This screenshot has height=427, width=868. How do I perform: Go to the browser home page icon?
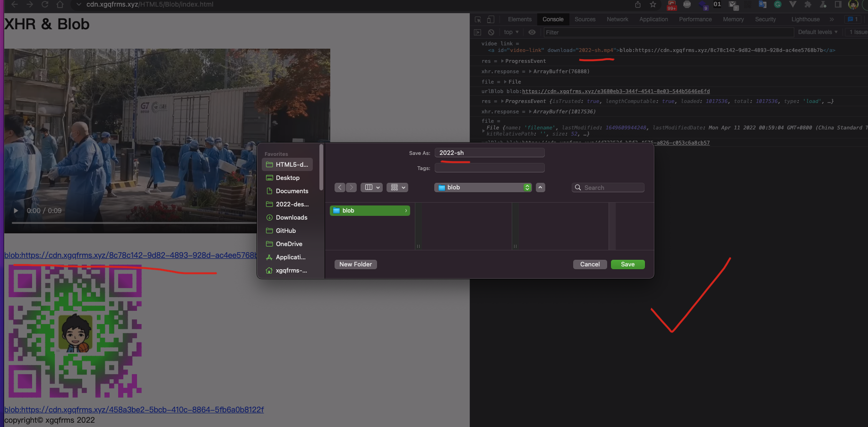click(60, 4)
